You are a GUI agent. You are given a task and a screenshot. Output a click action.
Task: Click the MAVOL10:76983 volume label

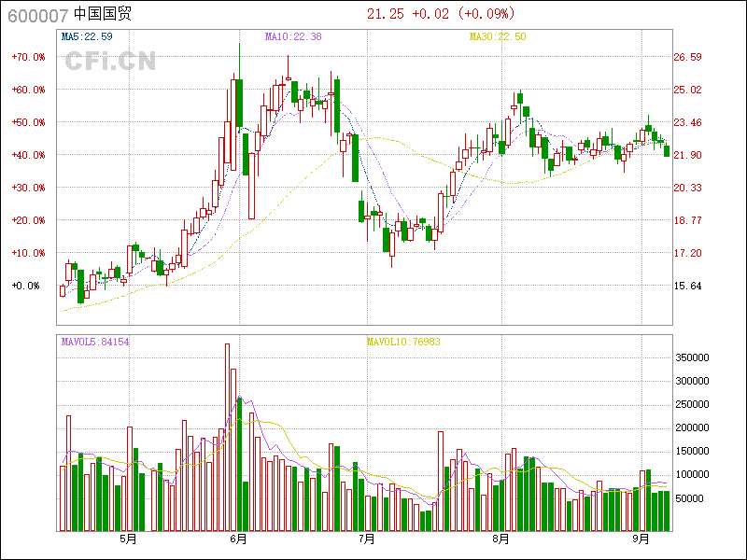tap(403, 342)
